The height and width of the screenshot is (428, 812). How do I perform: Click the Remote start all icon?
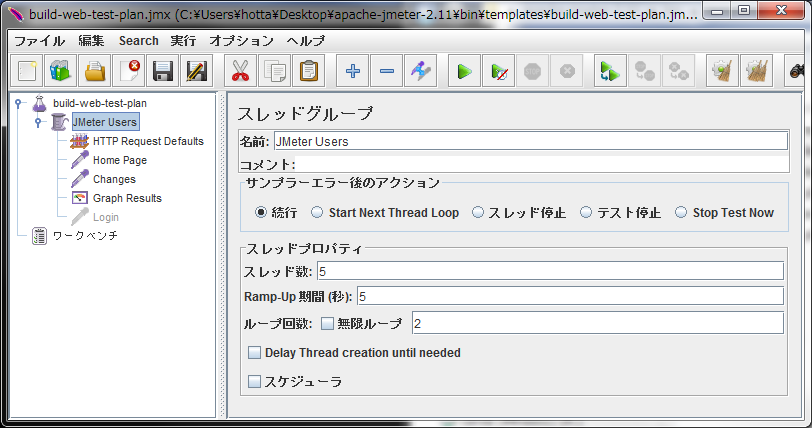coord(610,71)
